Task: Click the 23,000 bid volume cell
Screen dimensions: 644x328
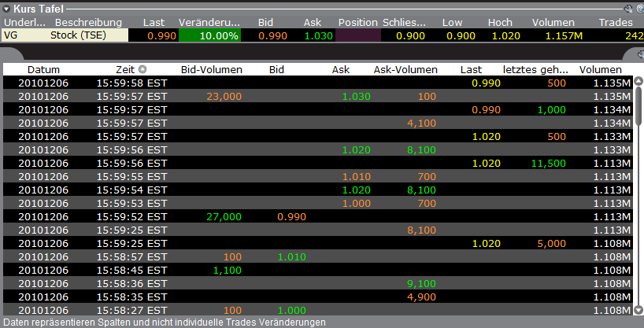Action: 224,97
